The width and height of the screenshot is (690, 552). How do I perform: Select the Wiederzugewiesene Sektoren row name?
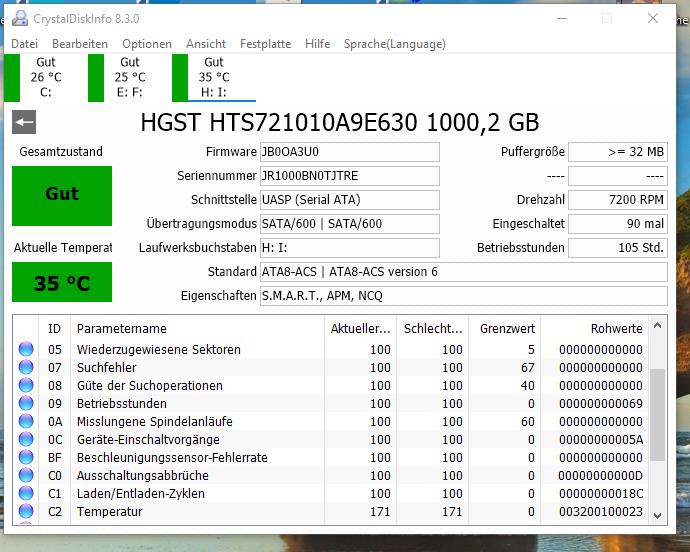click(x=158, y=350)
